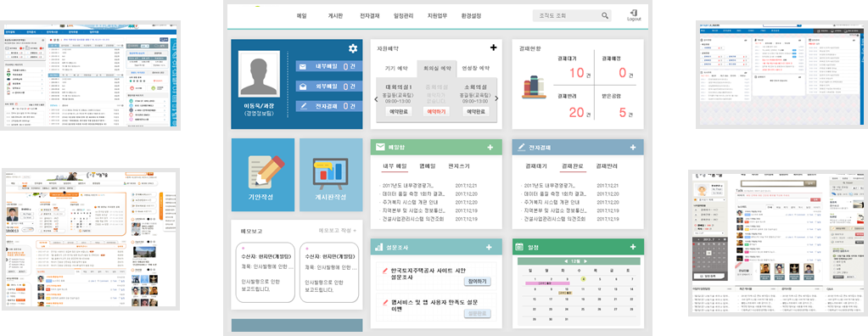
Task: Select the 결재반려 tab in 전자결재 panel
Action: pyautogui.click(x=607, y=166)
